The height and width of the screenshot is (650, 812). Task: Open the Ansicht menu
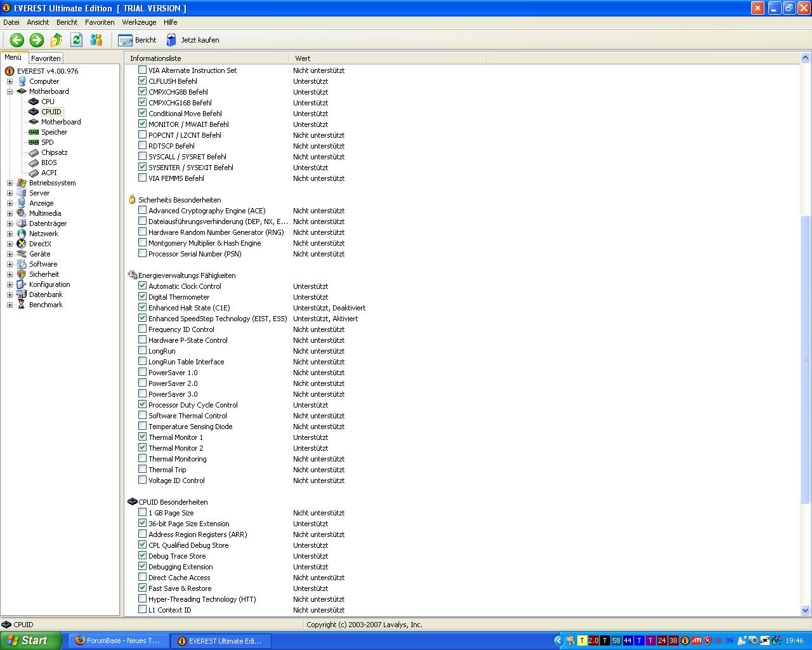point(38,22)
